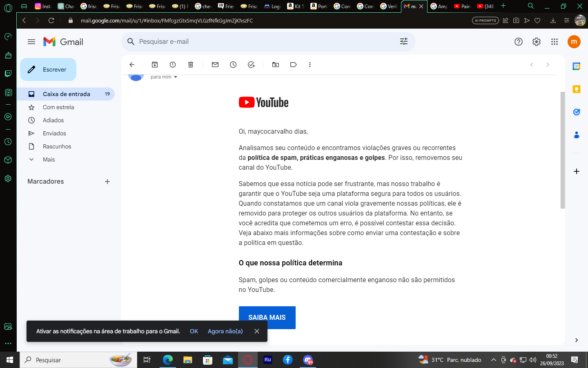Get add-ons with the plus icon
Screen dimensions: 588x368
tap(577, 171)
